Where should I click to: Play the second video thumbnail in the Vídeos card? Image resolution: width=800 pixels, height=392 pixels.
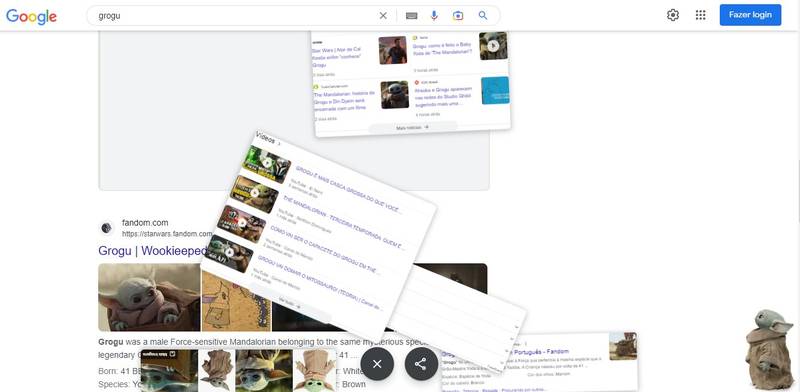[255, 193]
